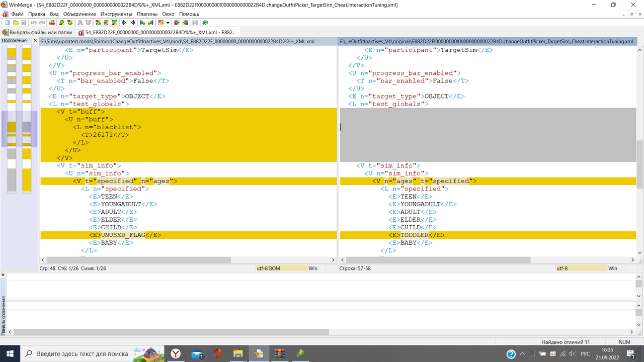Open the Файл menu
The image size is (644, 362).
(17, 14)
